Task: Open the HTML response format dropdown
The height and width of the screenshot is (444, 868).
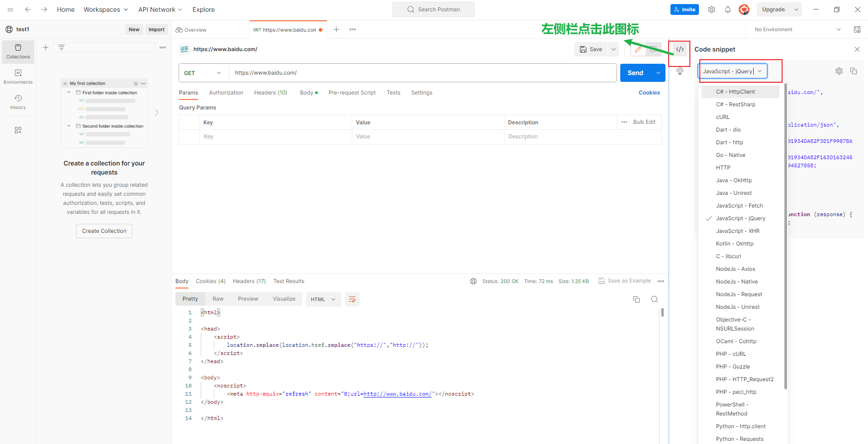Action: click(323, 299)
